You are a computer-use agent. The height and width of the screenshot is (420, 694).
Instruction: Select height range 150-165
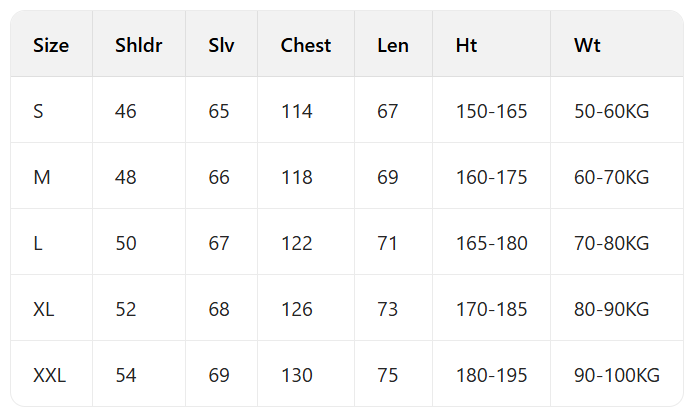tap(491, 111)
